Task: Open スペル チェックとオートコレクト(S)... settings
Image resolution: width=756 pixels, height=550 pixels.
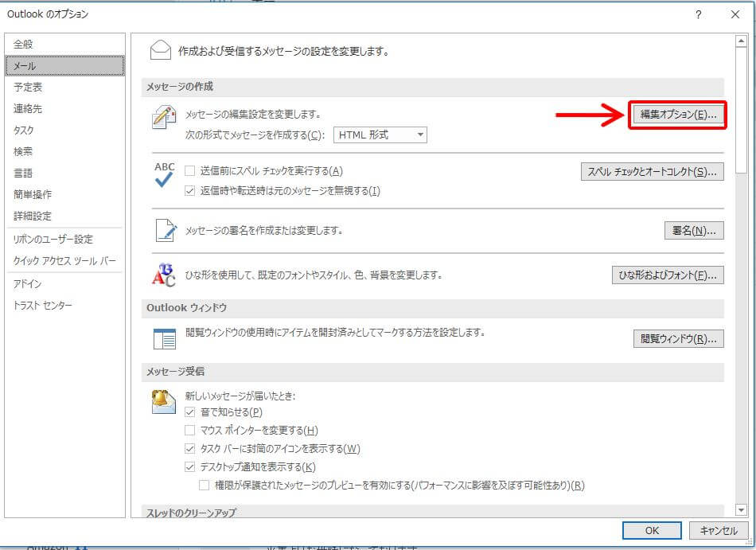Action: point(653,172)
